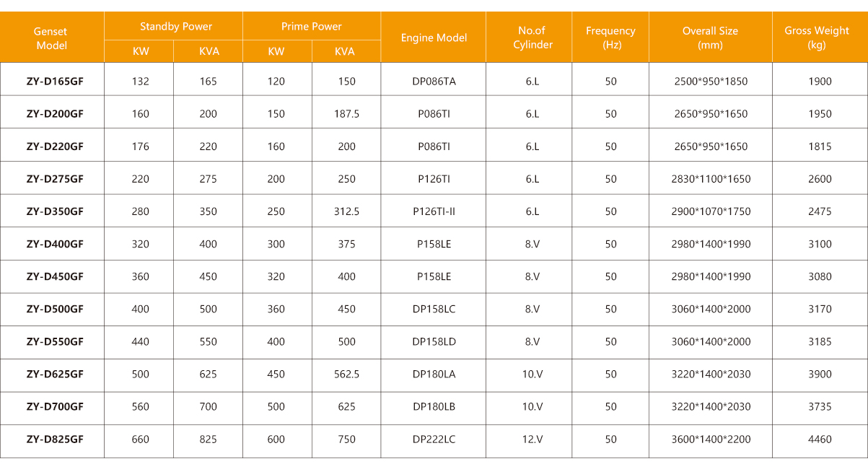Click the Engine Model column header
The width and height of the screenshot is (868, 464).
[x=434, y=38]
